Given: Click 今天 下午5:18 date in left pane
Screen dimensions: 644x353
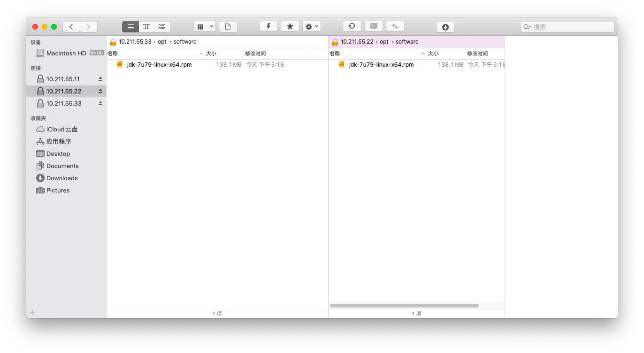Looking at the screenshot, I should [265, 65].
